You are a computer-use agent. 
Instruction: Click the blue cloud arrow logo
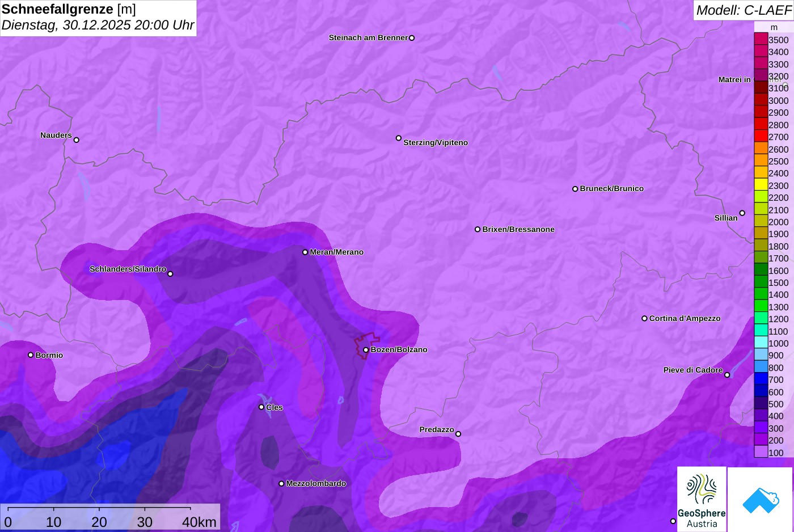pyautogui.click(x=760, y=499)
